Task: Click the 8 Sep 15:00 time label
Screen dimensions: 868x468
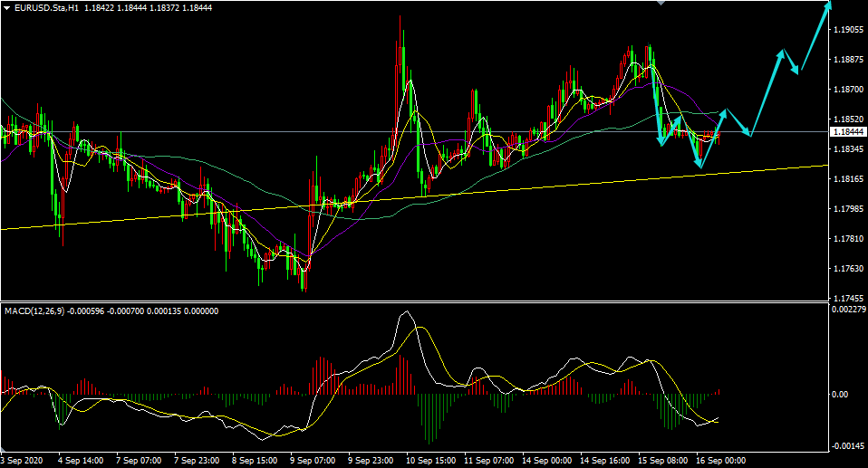Action: [255, 460]
